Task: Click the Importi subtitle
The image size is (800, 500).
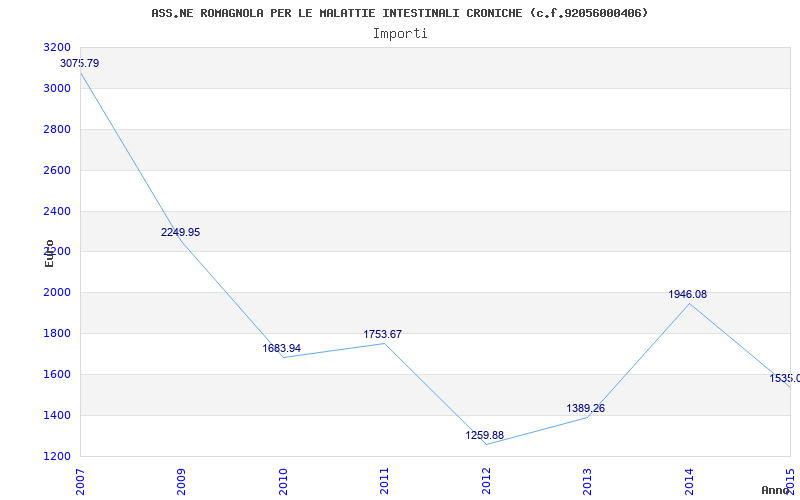Action: (x=400, y=34)
